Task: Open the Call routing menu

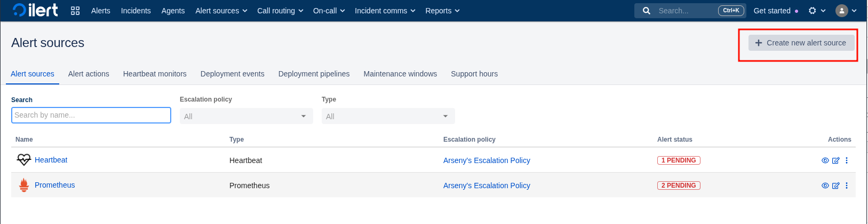Action: (280, 11)
